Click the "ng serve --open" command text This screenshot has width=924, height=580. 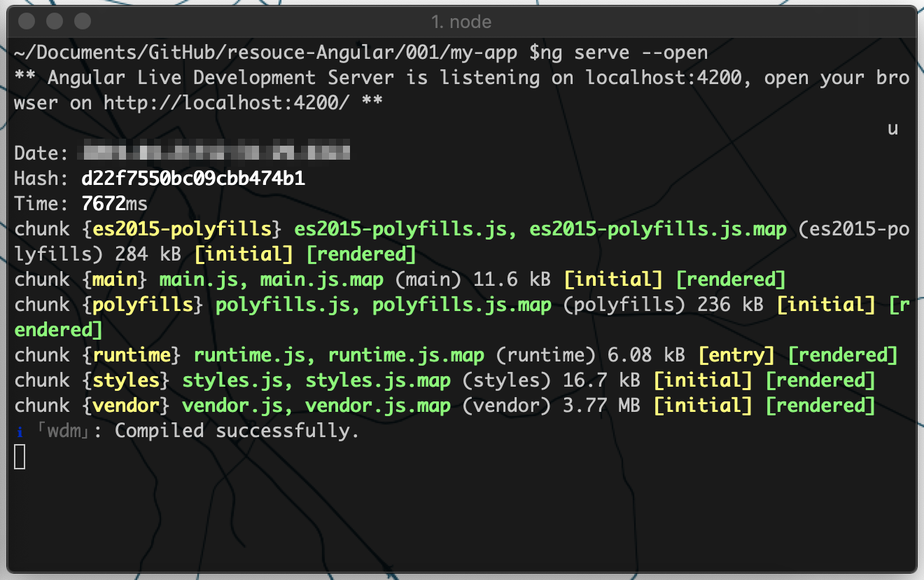(x=624, y=53)
